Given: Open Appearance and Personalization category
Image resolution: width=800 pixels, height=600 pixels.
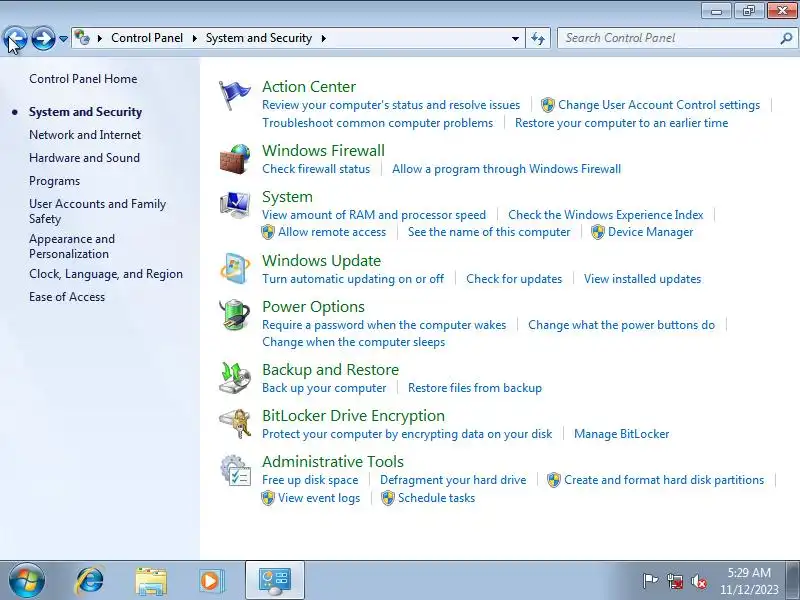Looking at the screenshot, I should click(72, 246).
